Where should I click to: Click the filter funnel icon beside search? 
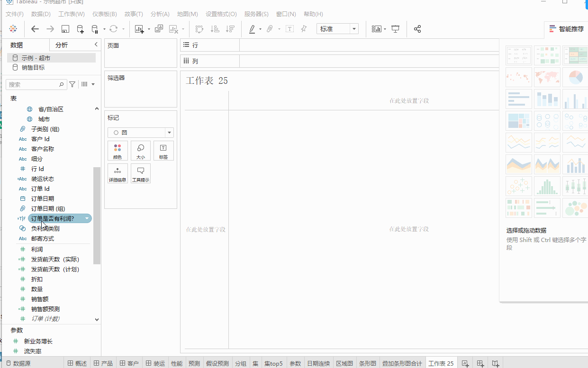pos(72,84)
